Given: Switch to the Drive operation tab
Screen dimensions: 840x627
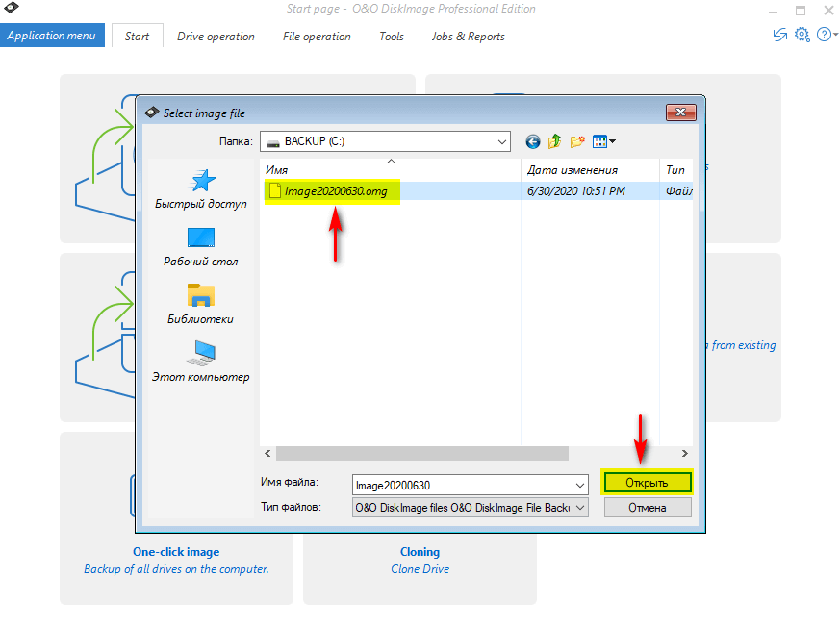Looking at the screenshot, I should point(216,37).
